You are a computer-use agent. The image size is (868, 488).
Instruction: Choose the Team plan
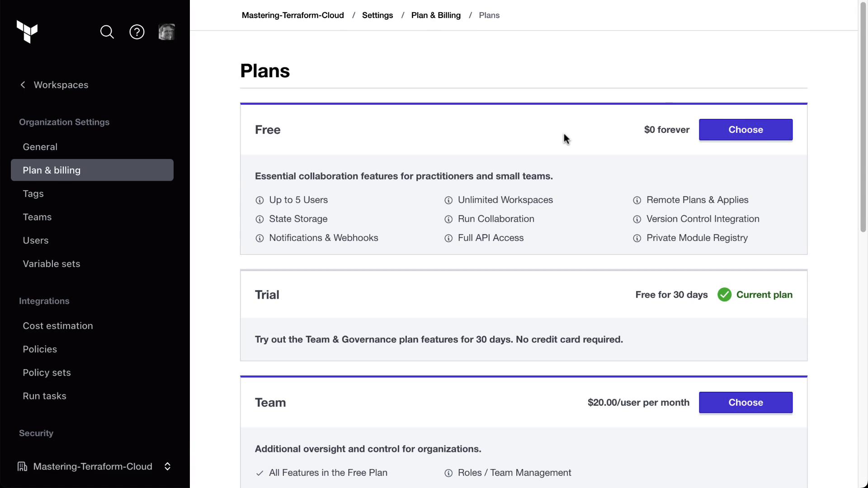pyautogui.click(x=745, y=403)
